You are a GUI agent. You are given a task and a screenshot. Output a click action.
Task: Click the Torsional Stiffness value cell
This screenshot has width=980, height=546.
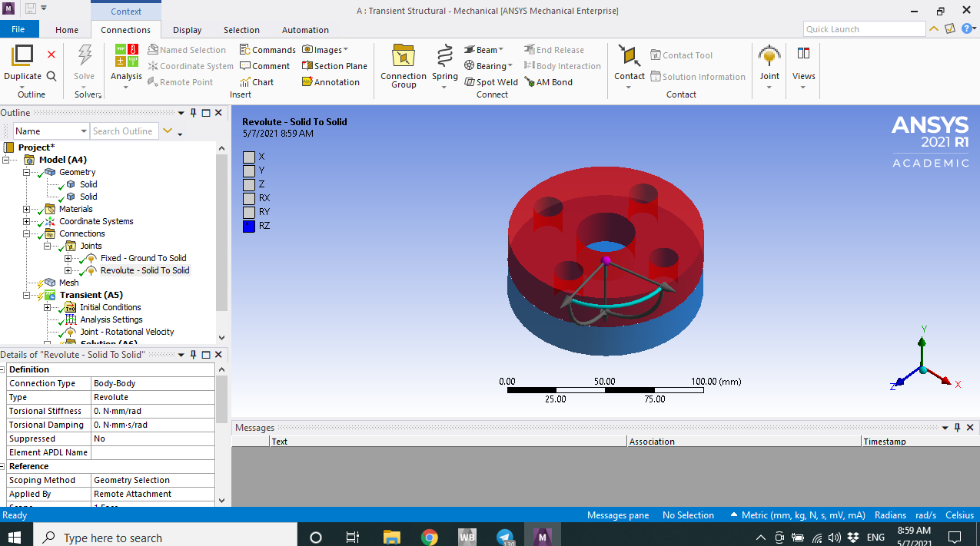tap(153, 411)
